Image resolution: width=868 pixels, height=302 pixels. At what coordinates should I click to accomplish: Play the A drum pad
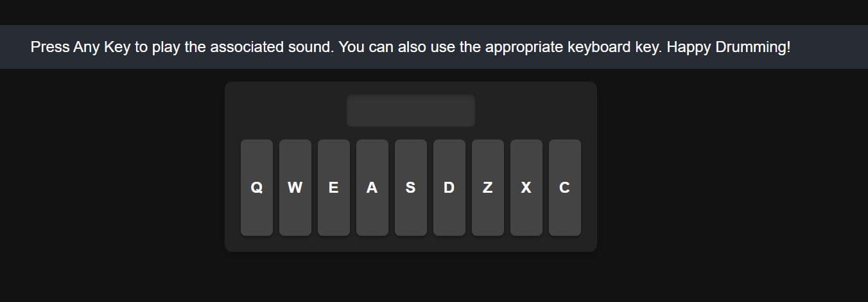click(372, 188)
